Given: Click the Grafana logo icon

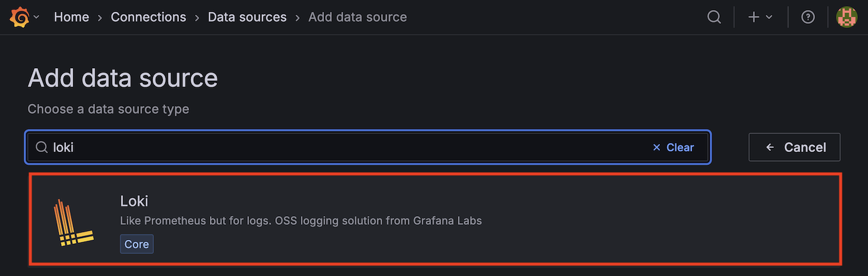Looking at the screenshot, I should coord(19,17).
